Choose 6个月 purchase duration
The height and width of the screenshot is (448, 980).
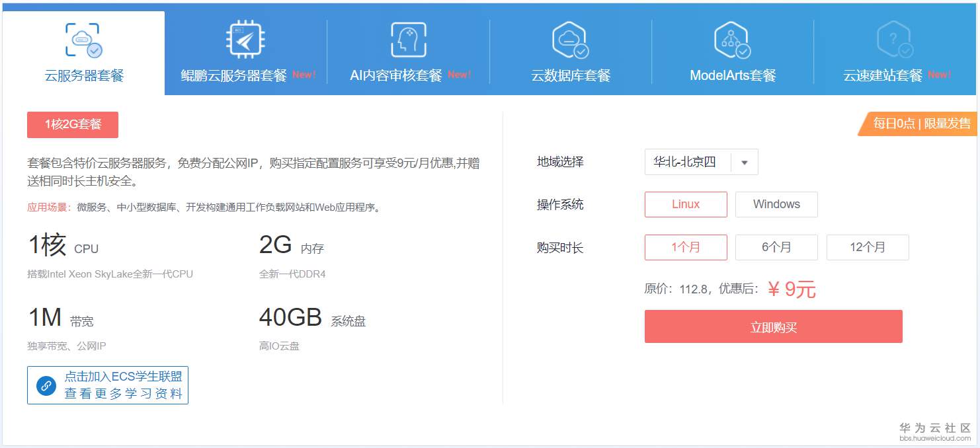click(x=776, y=247)
